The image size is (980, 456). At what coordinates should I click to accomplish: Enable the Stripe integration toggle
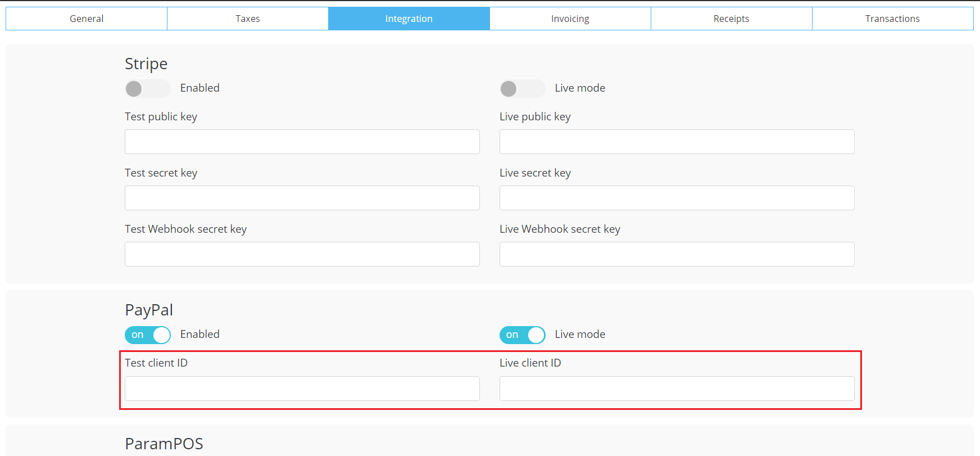click(147, 89)
